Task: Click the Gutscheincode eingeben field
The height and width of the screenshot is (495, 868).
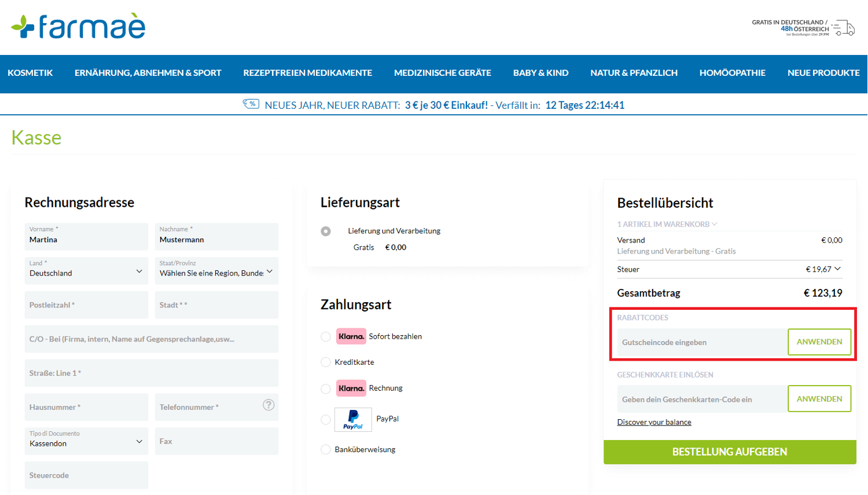Action: click(x=703, y=342)
